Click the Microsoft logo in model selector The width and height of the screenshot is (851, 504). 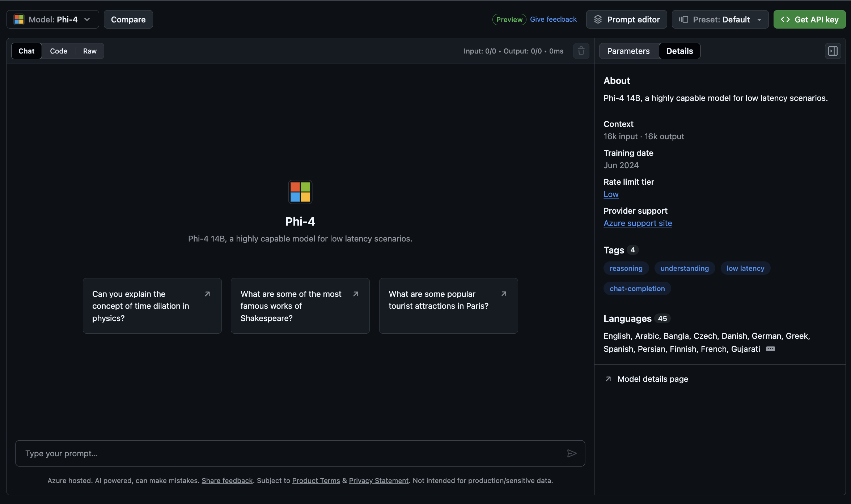click(19, 20)
